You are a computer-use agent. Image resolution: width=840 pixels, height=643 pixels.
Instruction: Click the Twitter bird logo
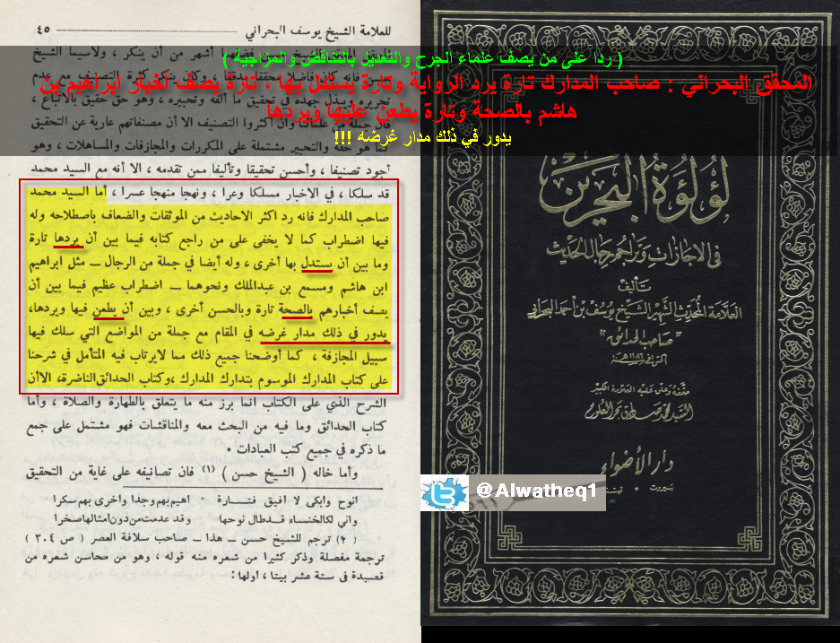coord(444,493)
